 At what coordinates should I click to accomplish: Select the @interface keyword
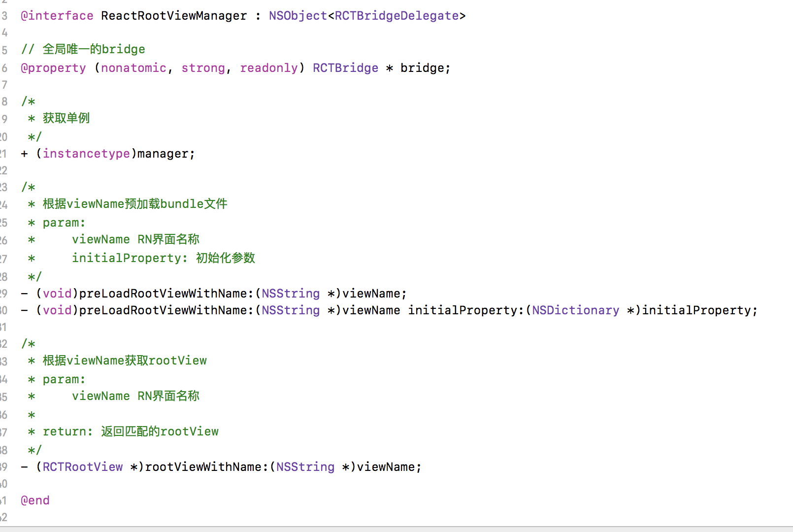pos(57,16)
